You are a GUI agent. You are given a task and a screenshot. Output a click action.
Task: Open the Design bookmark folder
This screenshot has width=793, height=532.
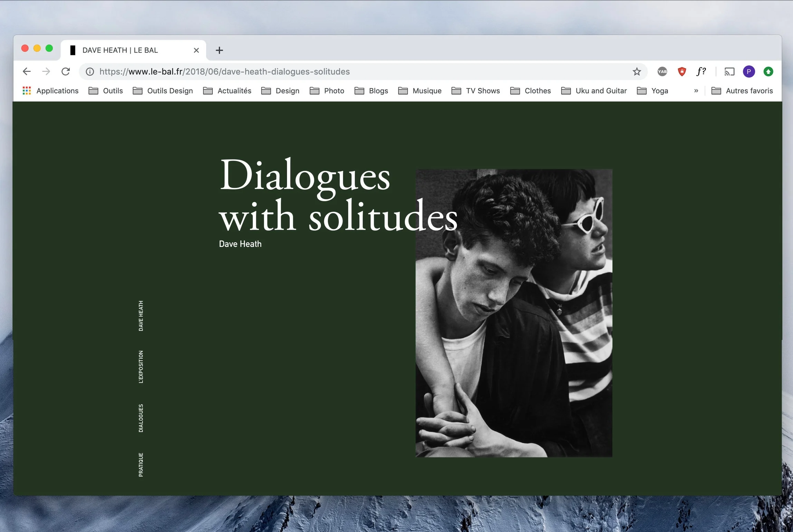[280, 91]
